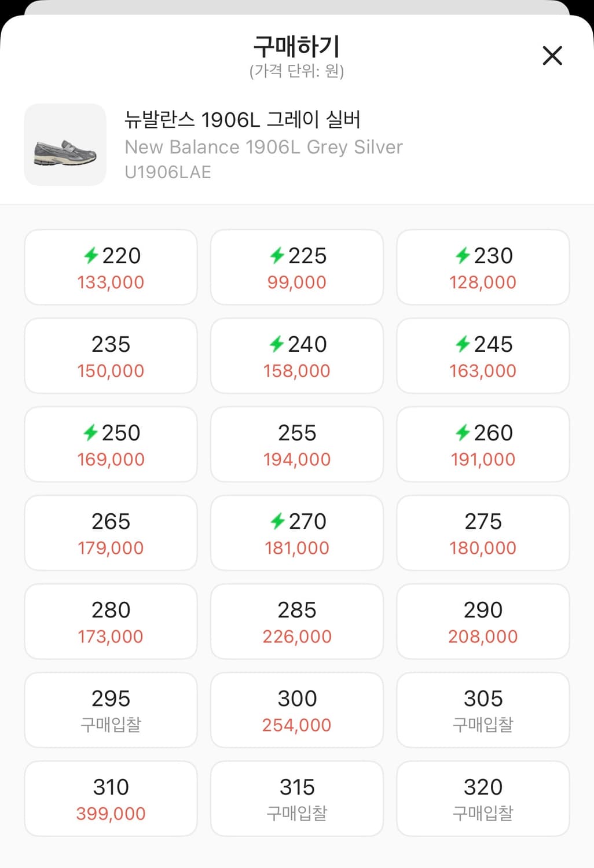Open purchase bid for size 320
Image resolution: width=594 pixels, height=868 pixels.
pyautogui.click(x=483, y=799)
